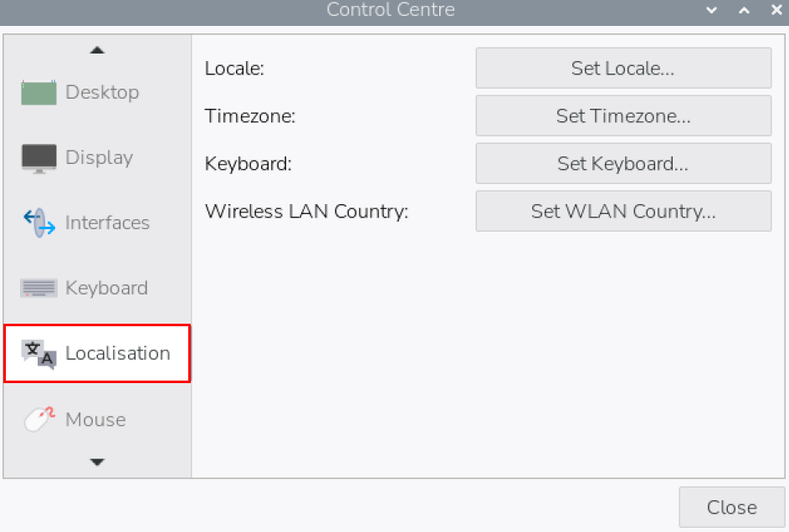789x532 pixels.
Task: Click the Keyboard sidebar icon
Action: point(38,289)
